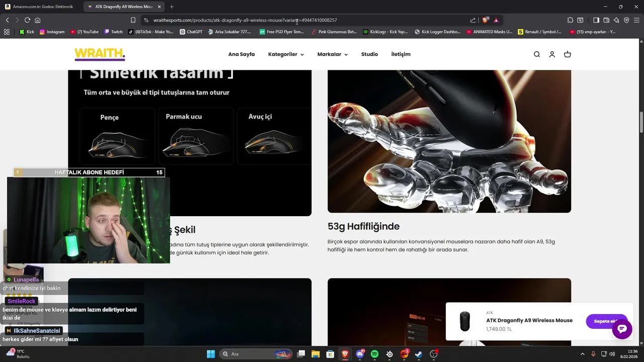Open the Brave VPN shield icon

pos(626,20)
